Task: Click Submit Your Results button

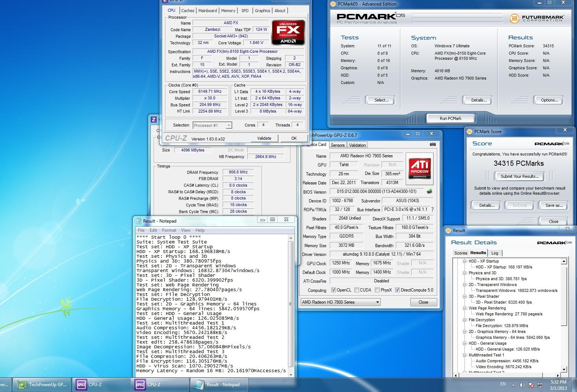Action: (520, 176)
